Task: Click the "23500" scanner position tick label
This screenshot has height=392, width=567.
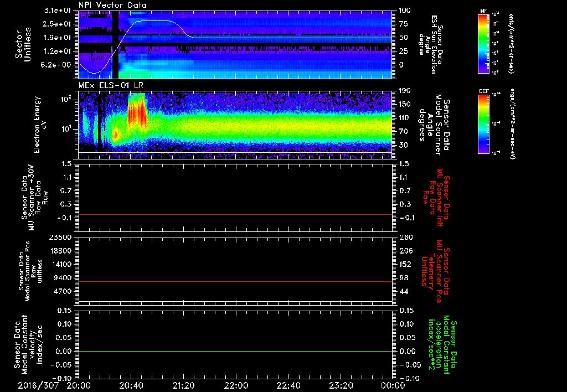Action: [x=61, y=238]
